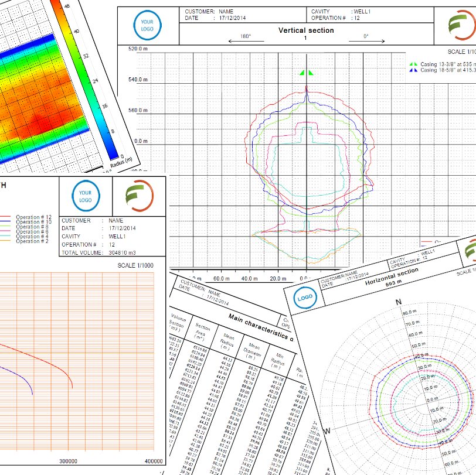Screen dimensions: 476x475
Task: Select the Operation # 12 legend label
Action: point(33,217)
